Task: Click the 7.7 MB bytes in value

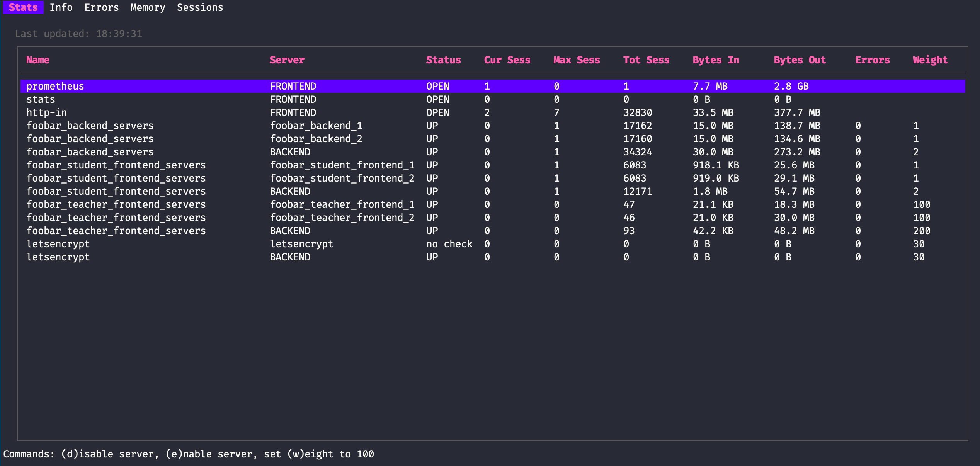Action: 710,86
